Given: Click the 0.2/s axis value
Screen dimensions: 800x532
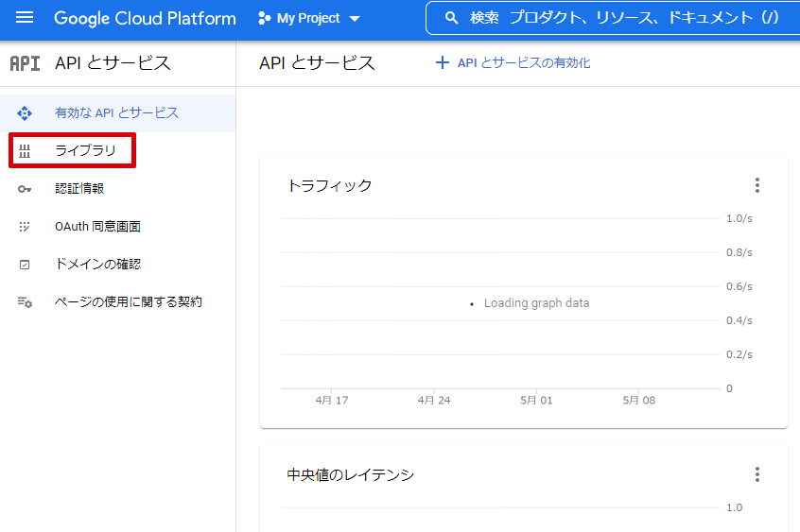Looking at the screenshot, I should (x=739, y=354).
